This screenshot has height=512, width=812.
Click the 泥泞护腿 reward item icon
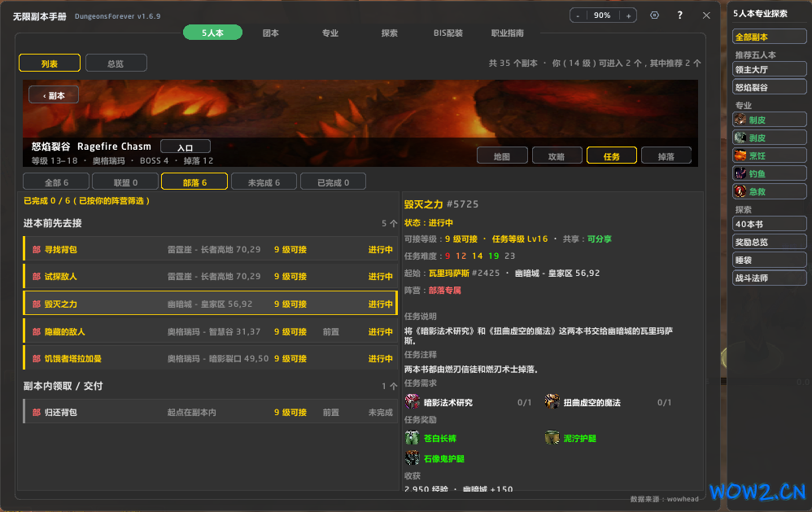pos(552,438)
